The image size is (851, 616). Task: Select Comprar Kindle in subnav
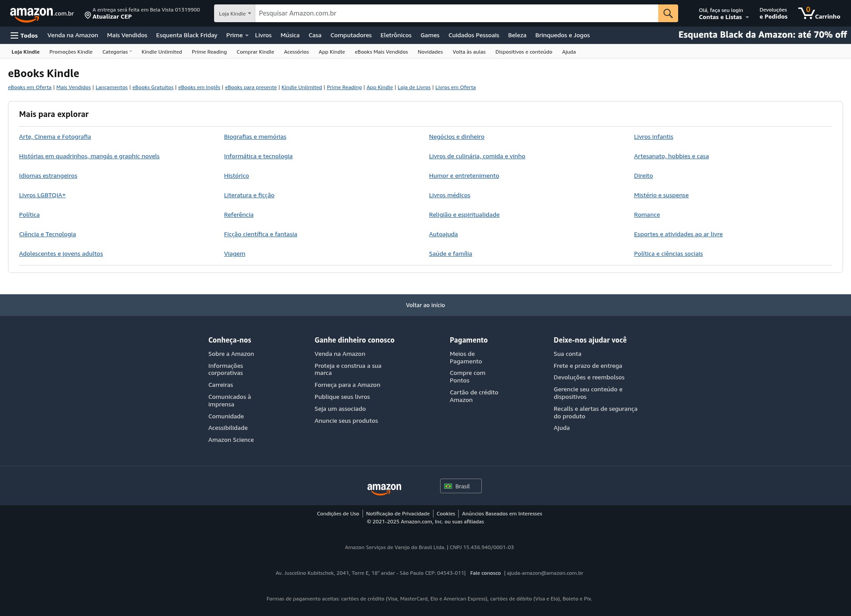(255, 52)
